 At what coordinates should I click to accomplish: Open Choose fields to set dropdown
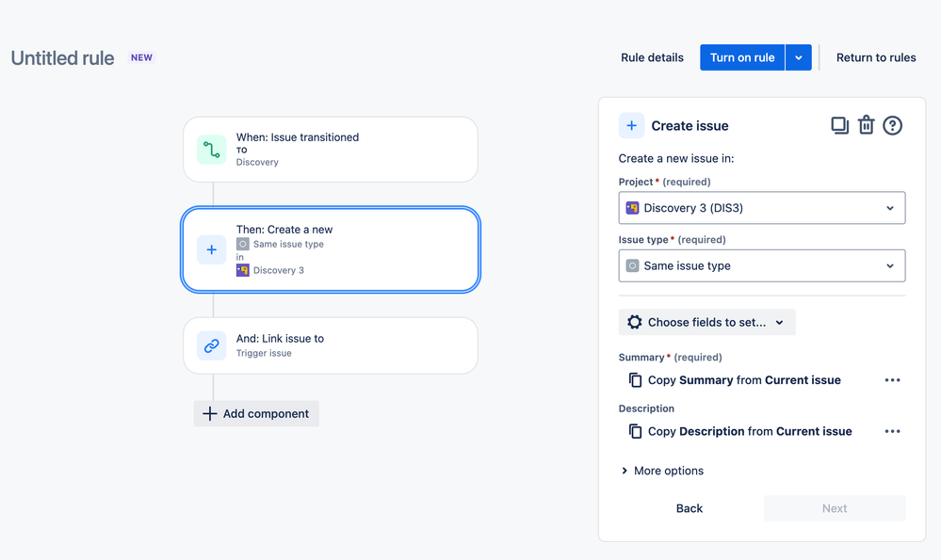pyautogui.click(x=707, y=322)
